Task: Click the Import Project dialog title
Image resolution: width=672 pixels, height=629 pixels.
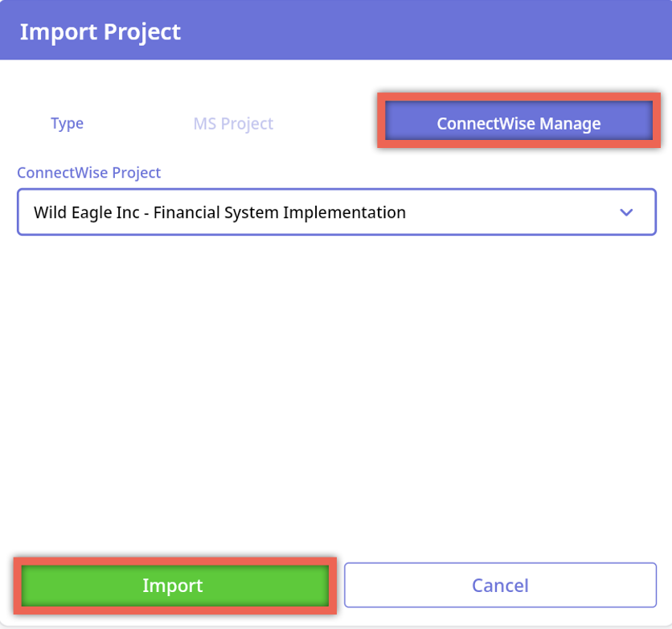Action: (100, 32)
